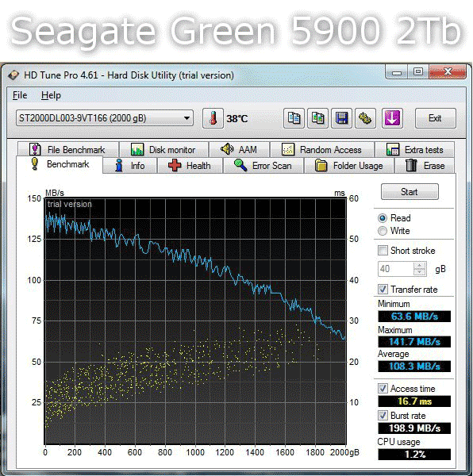
Task: Save screenshot floppy disk icon
Action: (341, 118)
